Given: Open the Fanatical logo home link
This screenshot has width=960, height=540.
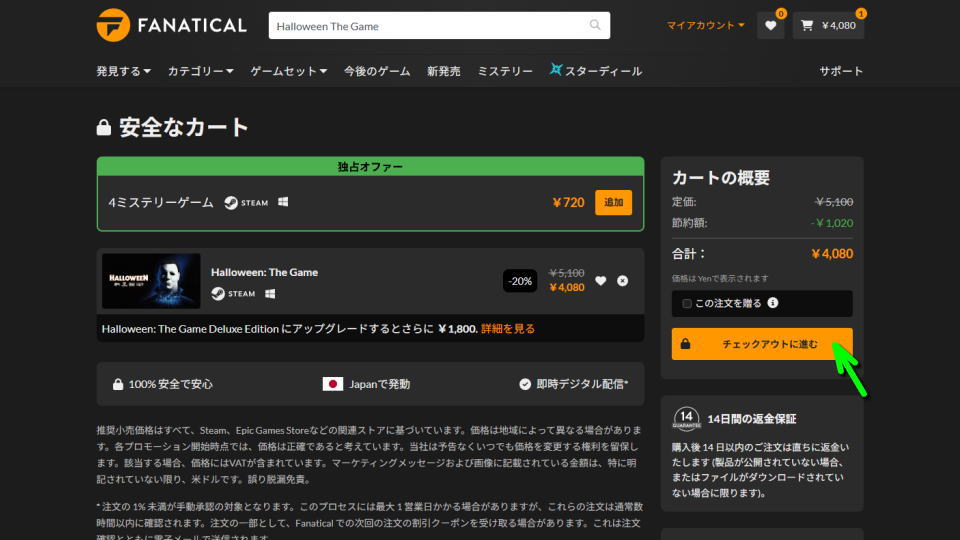Looking at the screenshot, I should pyautogui.click(x=171, y=25).
